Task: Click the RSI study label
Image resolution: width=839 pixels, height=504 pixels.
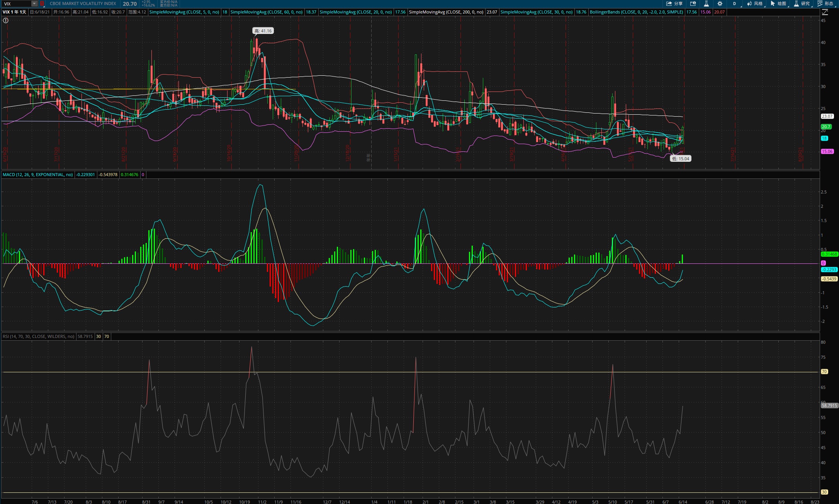Action: 38,336
